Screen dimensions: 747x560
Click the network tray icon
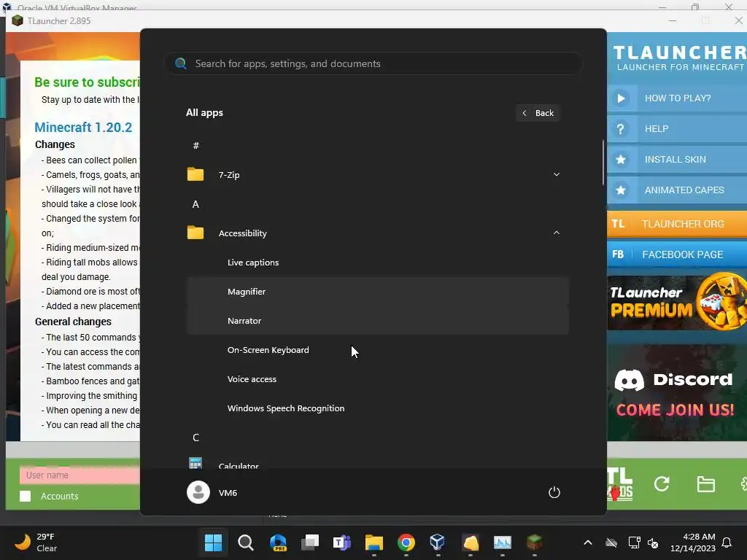(634, 542)
